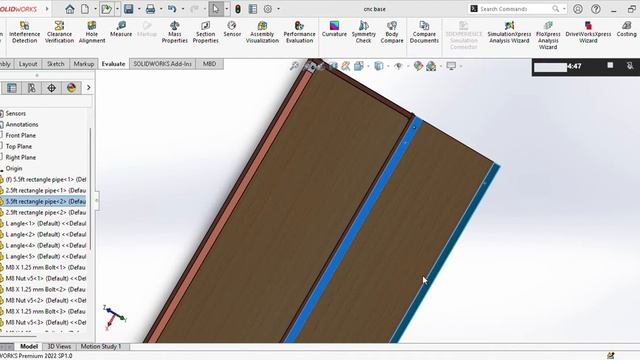This screenshot has height=360, width=640.
Task: Create a New document
Action: tap(85, 9)
